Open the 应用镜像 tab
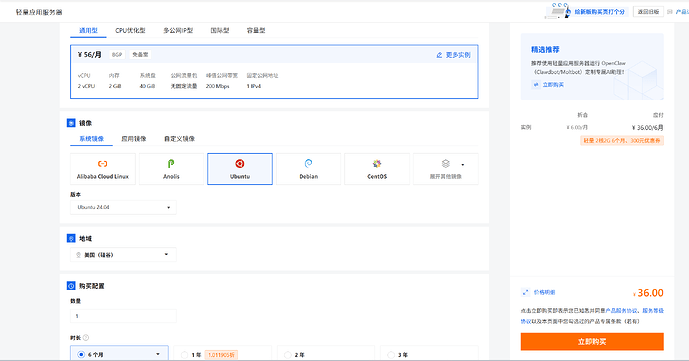This screenshot has height=361, width=689. coord(134,139)
